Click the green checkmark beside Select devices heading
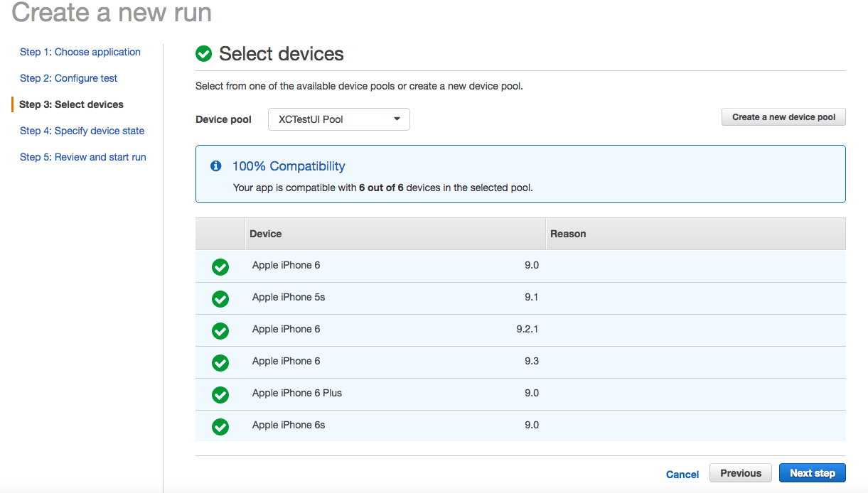868x493 pixels. pos(204,53)
